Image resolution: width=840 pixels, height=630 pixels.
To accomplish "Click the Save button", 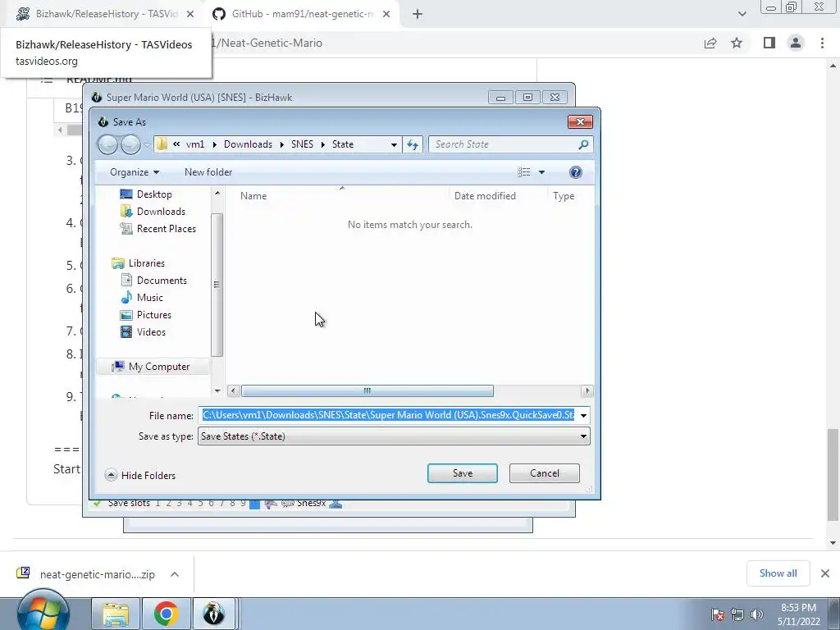I will click(x=463, y=473).
